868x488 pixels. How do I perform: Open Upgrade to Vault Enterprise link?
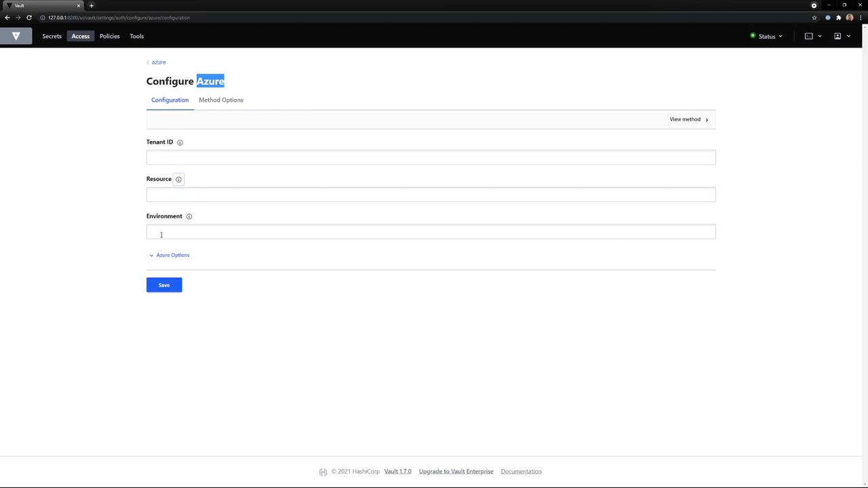point(456,471)
